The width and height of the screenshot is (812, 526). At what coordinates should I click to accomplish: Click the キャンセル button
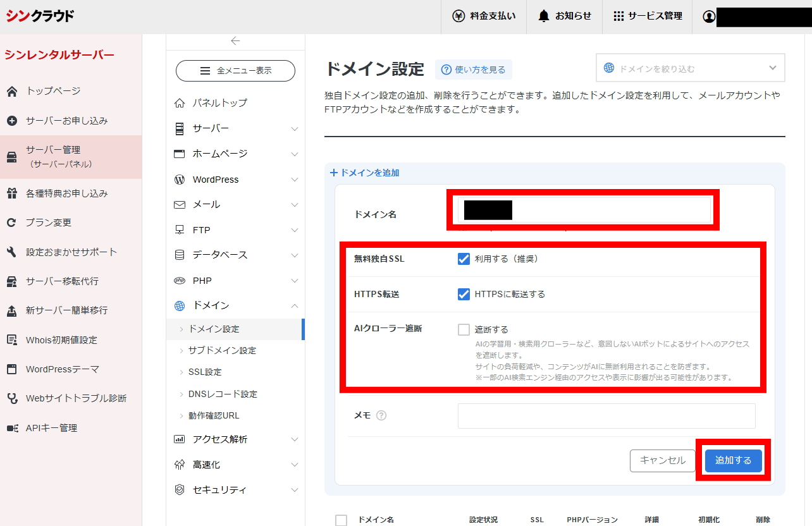pos(662,460)
